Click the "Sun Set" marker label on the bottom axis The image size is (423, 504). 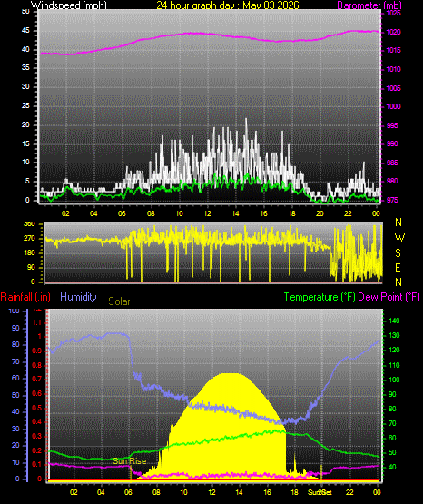320,492
